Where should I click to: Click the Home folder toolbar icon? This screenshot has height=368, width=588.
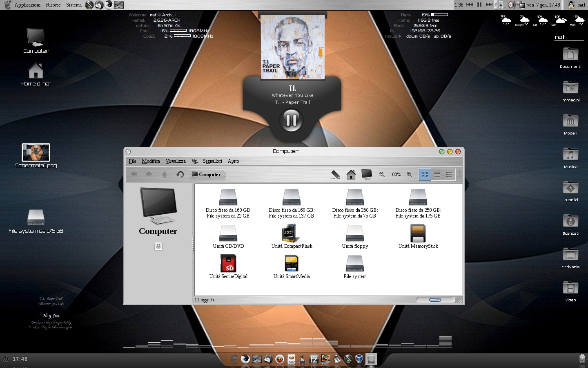351,175
